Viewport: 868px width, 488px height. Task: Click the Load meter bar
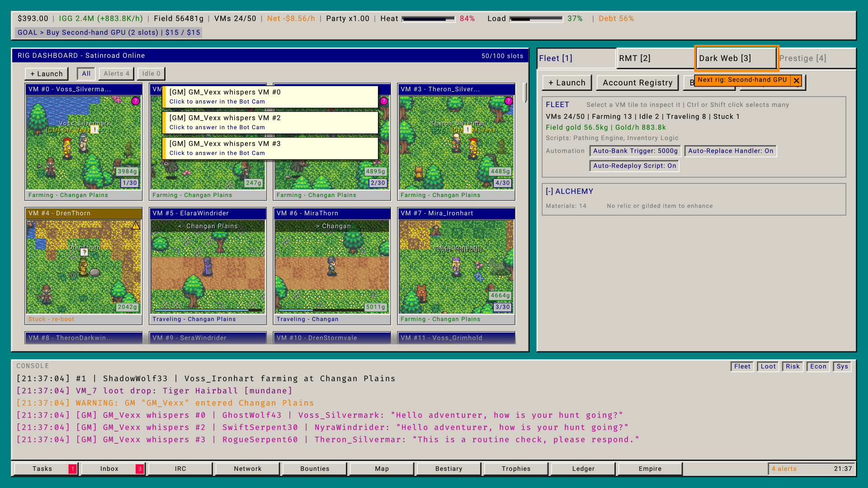tap(536, 19)
